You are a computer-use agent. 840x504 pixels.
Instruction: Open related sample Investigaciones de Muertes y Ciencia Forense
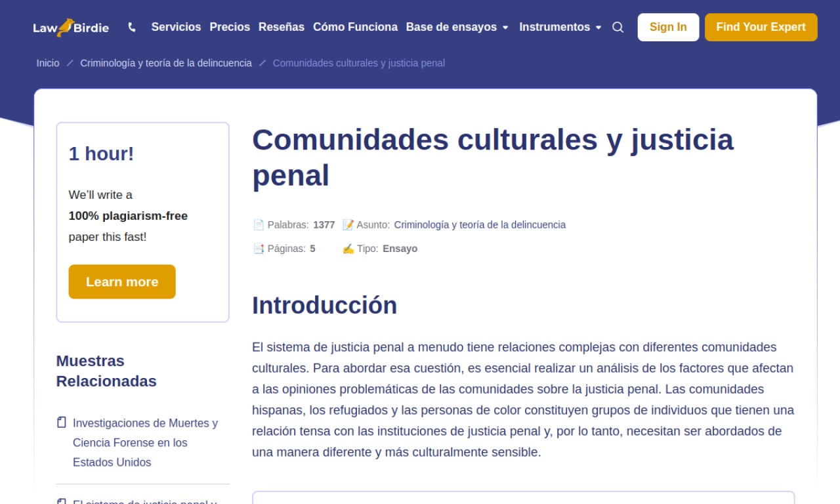(145, 442)
